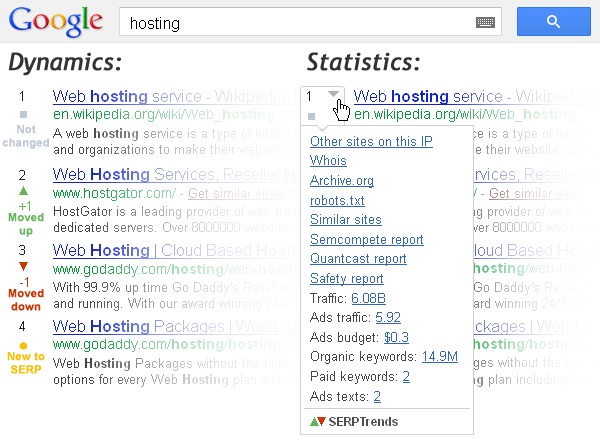600x443 pixels.
Task: Open the Safety report link
Action: [347, 279]
